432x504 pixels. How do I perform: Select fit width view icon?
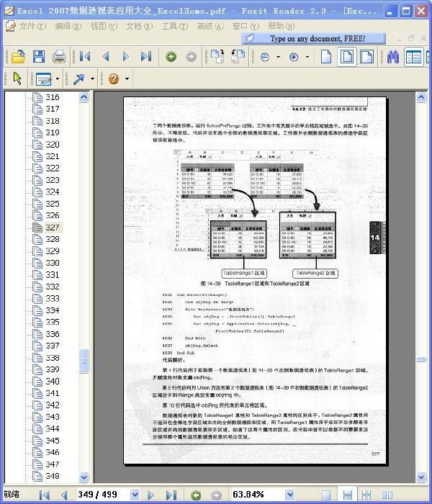pyautogui.click(x=366, y=57)
